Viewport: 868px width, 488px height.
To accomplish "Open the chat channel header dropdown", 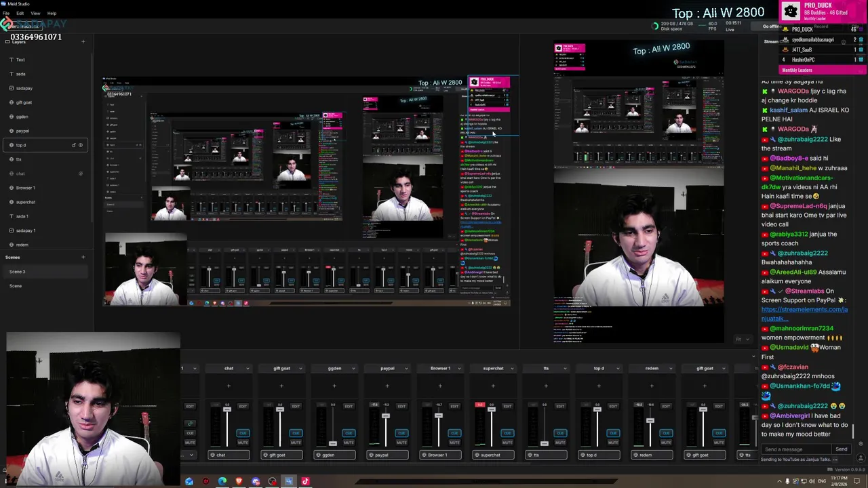I will point(248,368).
